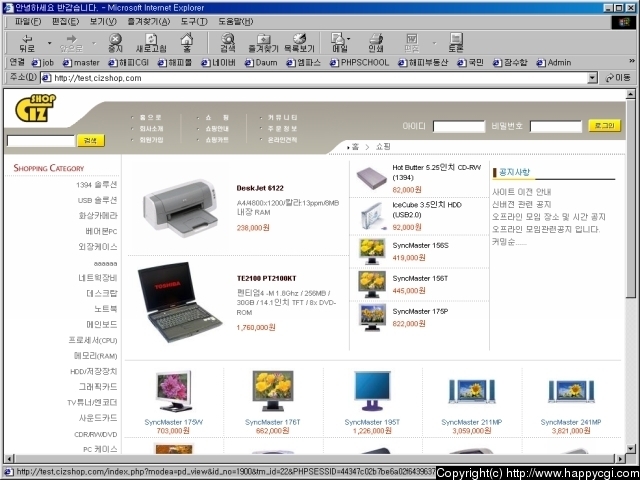This screenshot has width=640, height=480.
Task: Open the Admin favorite link
Action: pos(553,62)
